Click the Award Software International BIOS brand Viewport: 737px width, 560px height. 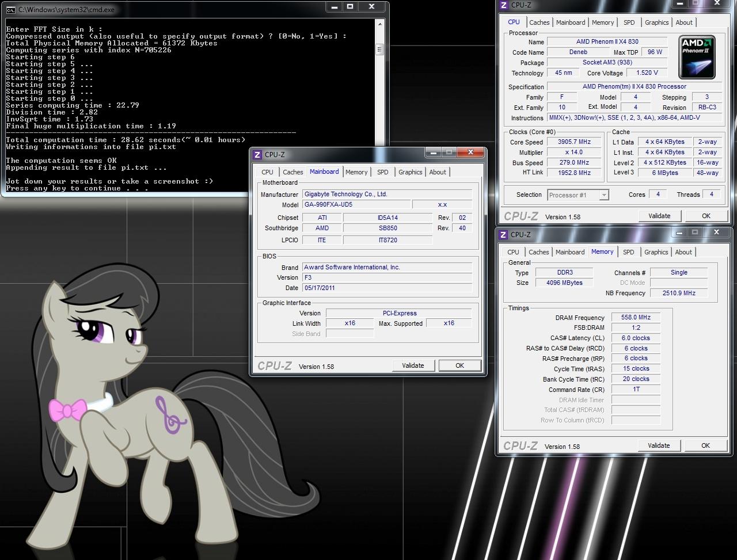tap(388, 267)
